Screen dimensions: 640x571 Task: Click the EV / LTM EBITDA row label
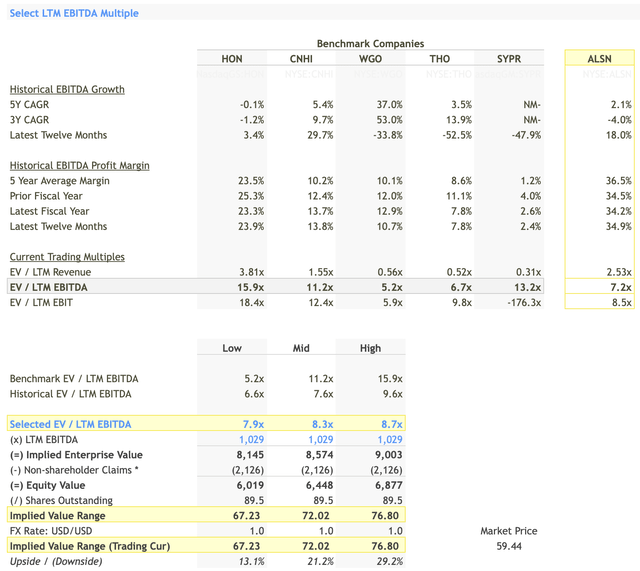point(49,287)
